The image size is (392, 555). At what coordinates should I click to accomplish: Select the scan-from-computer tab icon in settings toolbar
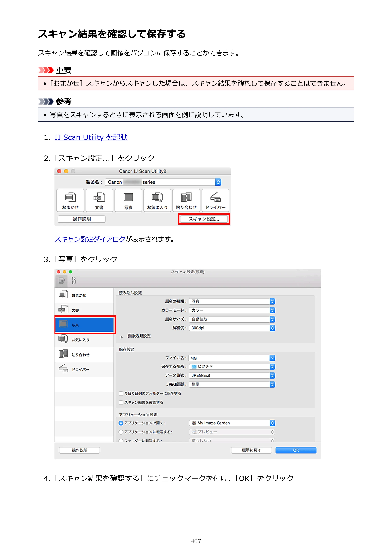62,281
